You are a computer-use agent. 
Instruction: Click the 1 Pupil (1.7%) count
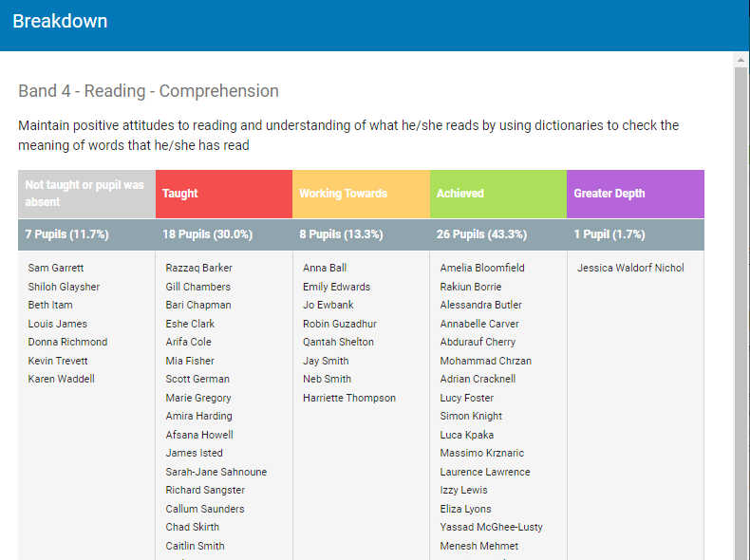click(x=609, y=234)
